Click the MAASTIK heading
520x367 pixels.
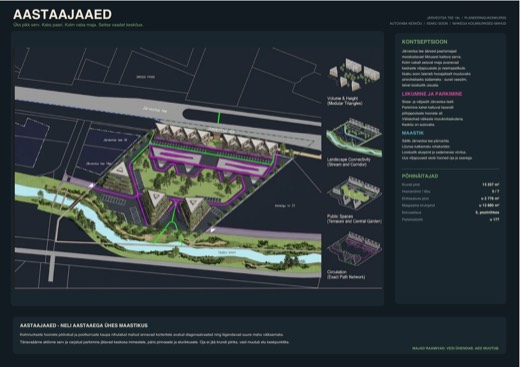[x=413, y=133]
